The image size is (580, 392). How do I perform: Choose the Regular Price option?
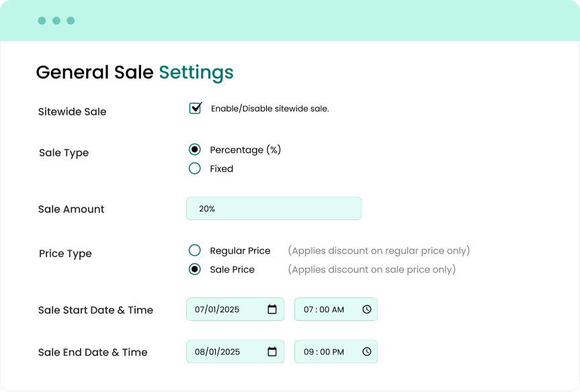click(x=195, y=250)
